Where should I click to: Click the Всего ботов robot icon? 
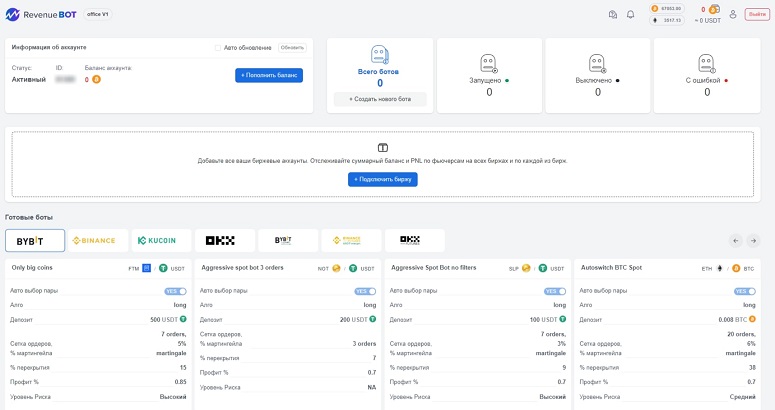[x=380, y=54]
